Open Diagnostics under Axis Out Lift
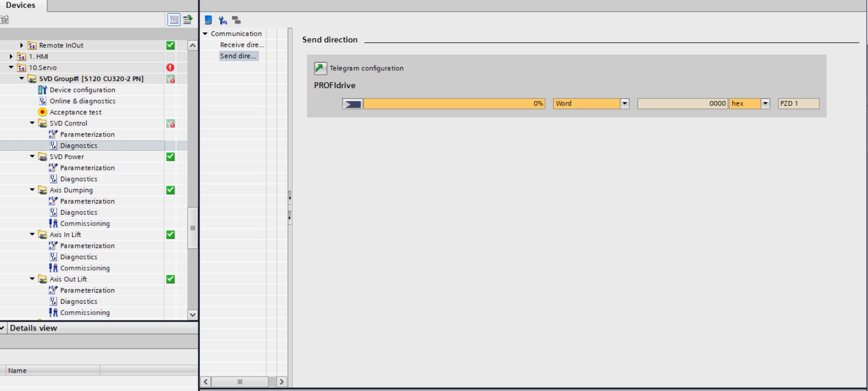The height and width of the screenshot is (391, 868). tap(79, 301)
